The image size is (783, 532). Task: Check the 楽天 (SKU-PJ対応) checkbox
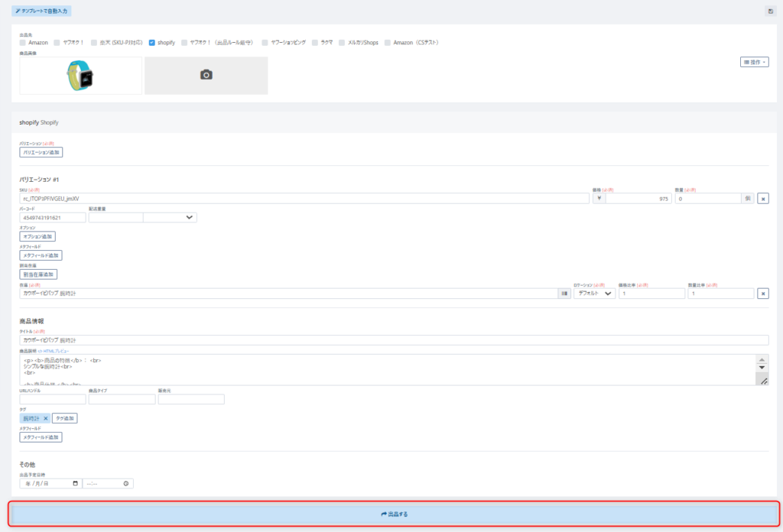[94, 43]
